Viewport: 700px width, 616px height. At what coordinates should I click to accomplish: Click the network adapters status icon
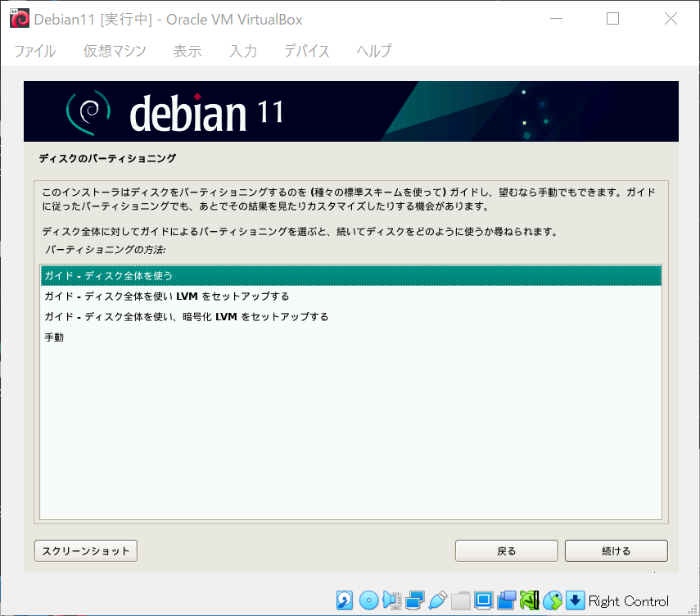coord(415,600)
